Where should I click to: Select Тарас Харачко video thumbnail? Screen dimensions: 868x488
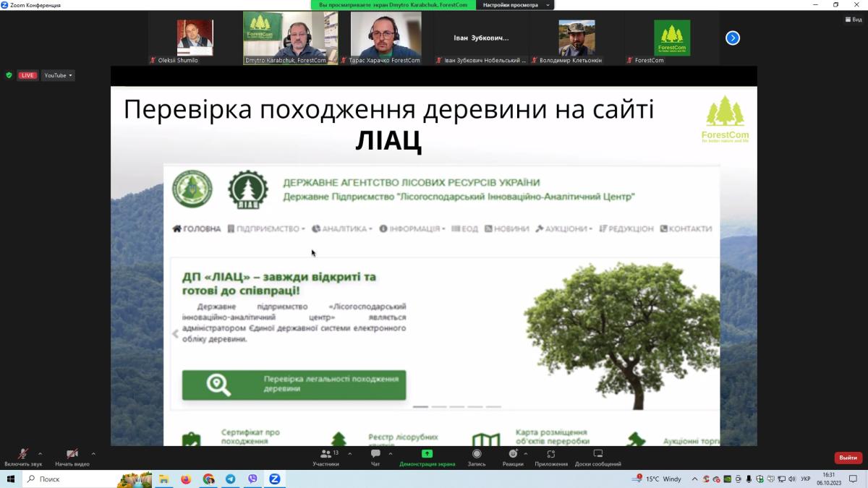386,38
